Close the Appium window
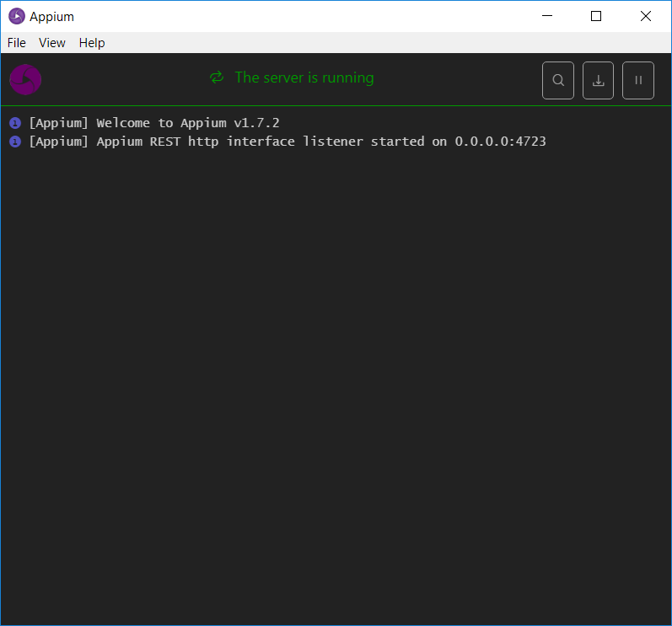Screen dimensions: 672x626 coord(646,16)
